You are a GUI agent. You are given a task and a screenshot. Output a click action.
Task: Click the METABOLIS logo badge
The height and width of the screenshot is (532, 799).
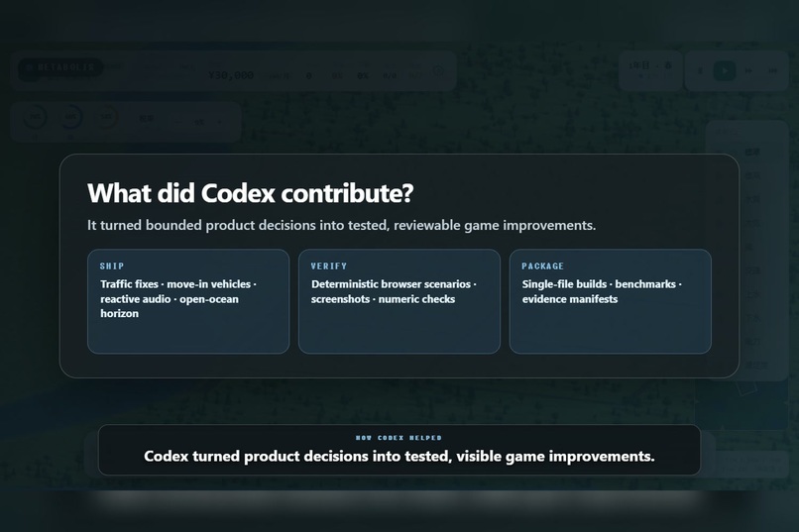(60, 67)
